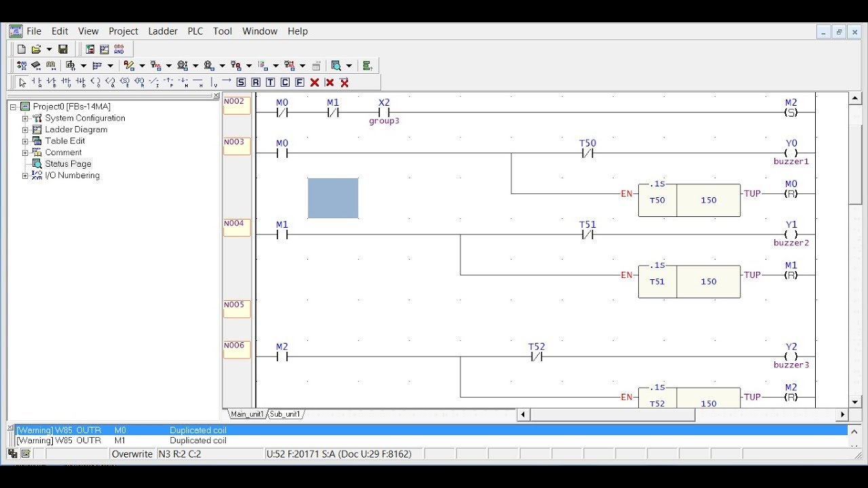Select Ladder Diagram tree item

pyautogui.click(x=76, y=129)
